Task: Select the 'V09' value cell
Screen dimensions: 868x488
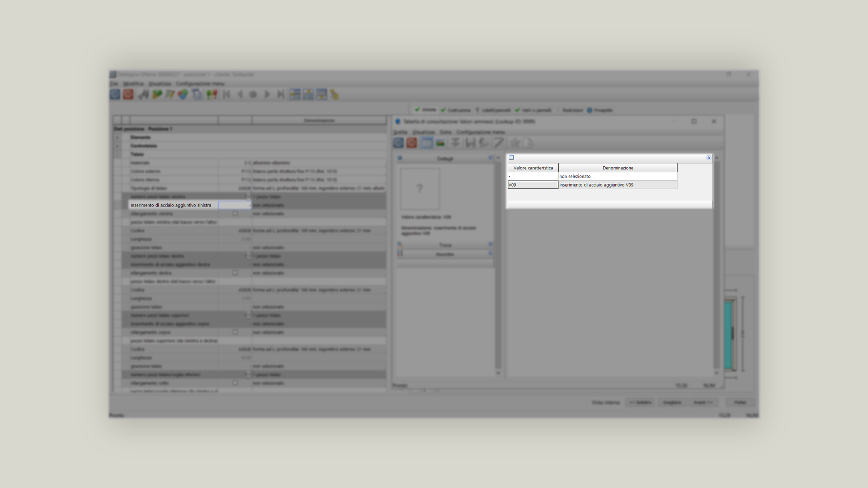Action: click(533, 185)
